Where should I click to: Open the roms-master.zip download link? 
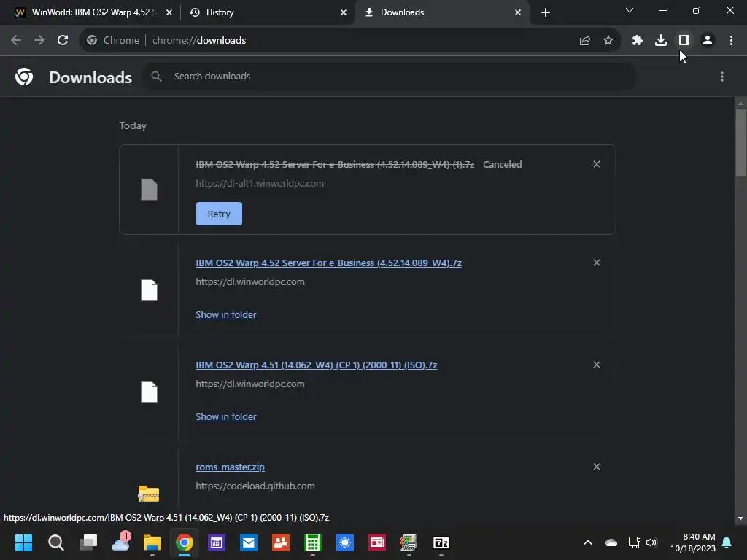pyautogui.click(x=230, y=467)
